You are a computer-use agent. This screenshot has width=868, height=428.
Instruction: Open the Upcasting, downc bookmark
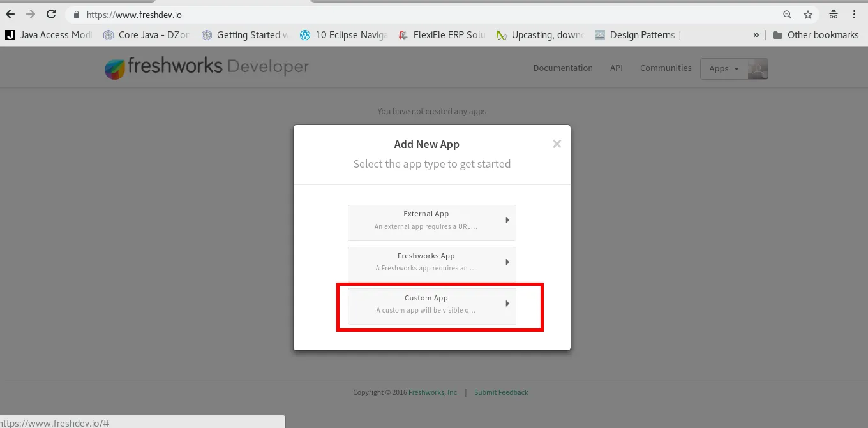click(x=540, y=35)
